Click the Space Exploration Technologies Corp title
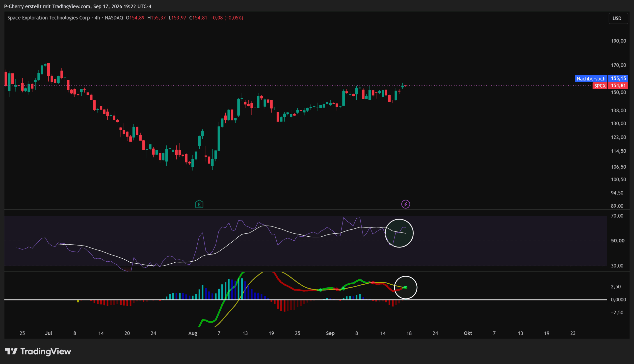 pos(49,18)
